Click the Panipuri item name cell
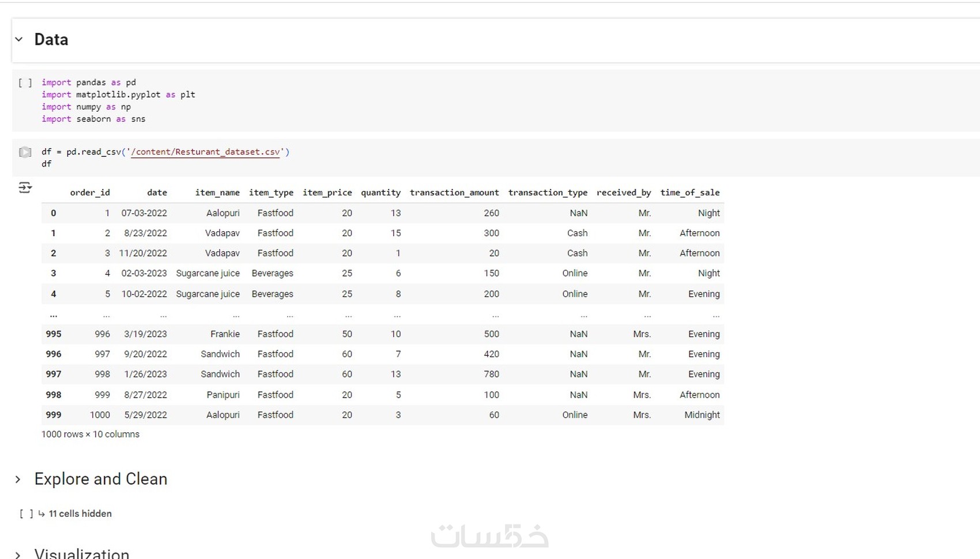 (x=223, y=395)
